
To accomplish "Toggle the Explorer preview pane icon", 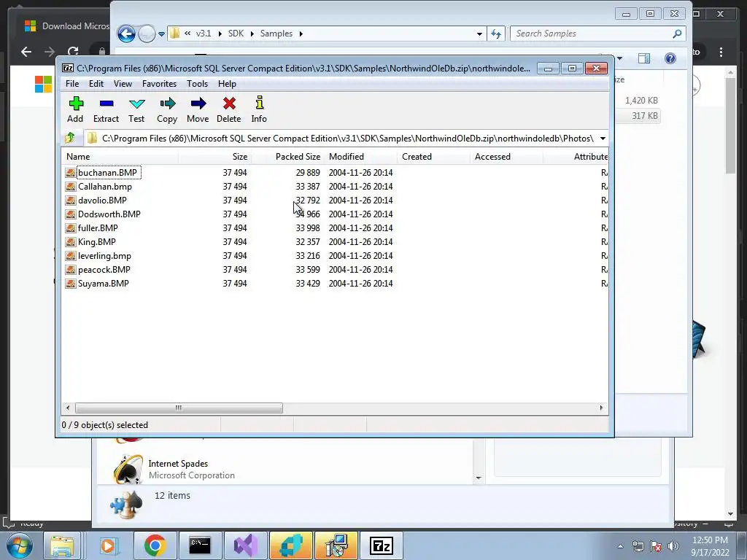I will [x=644, y=58].
